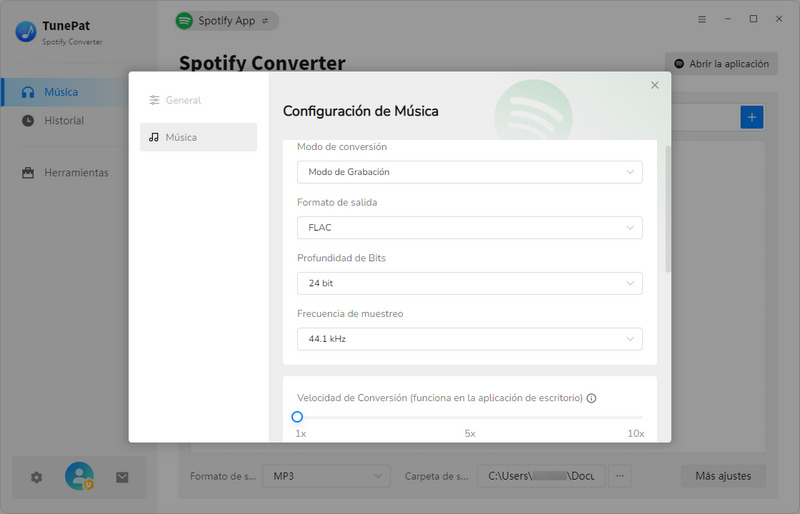Click the conversion speed slider handle
Screen dimensions: 800x514
[x=297, y=417]
